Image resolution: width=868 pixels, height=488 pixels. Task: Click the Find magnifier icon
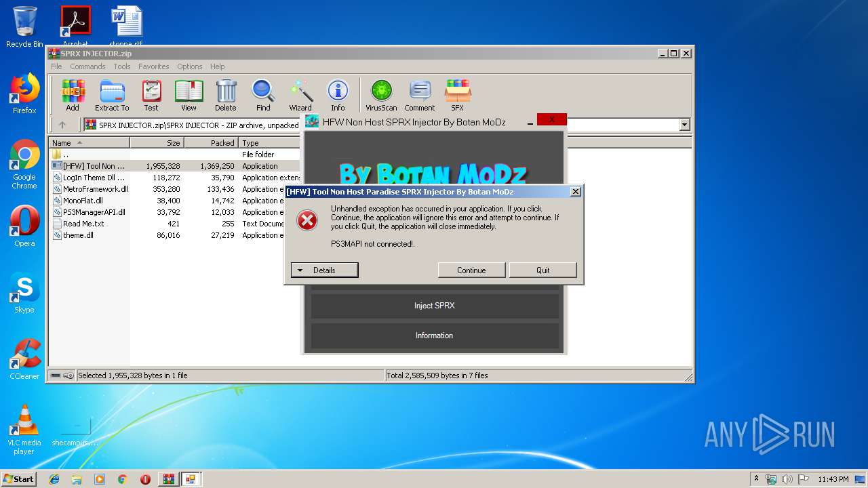click(263, 95)
